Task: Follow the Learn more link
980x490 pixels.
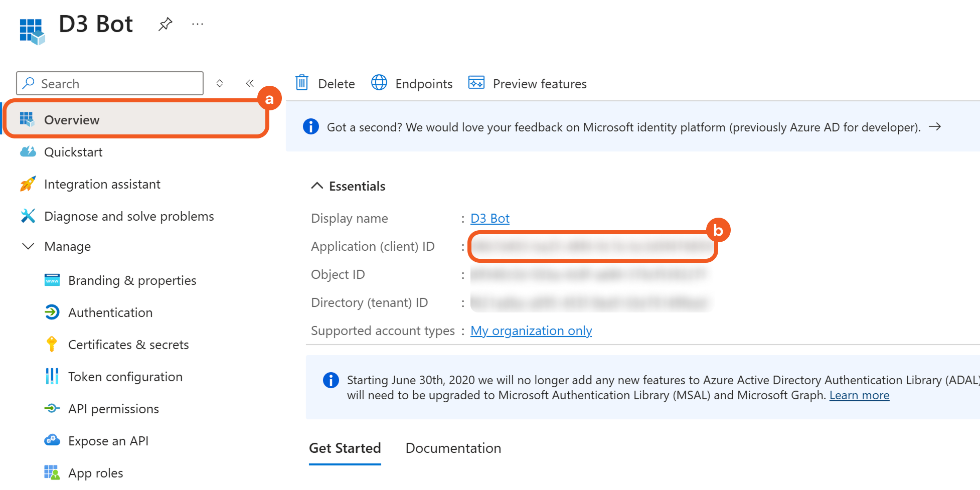Action: (x=859, y=395)
